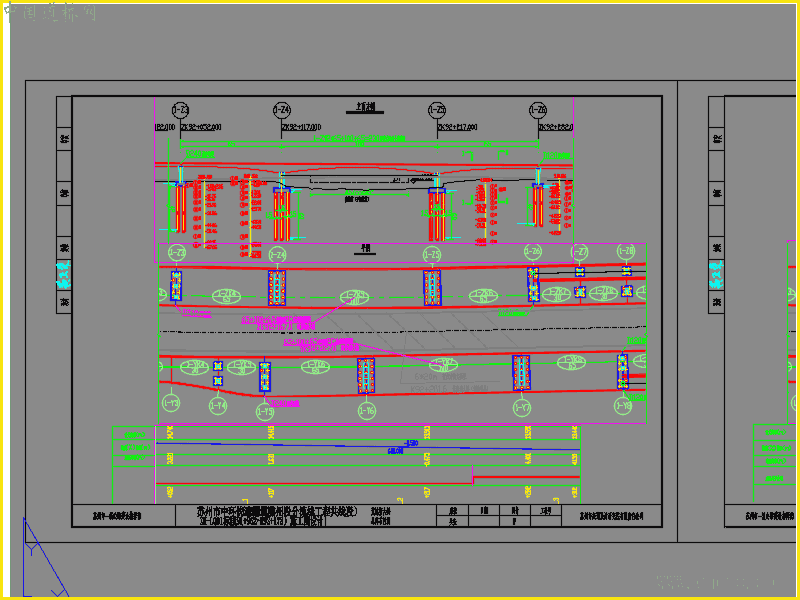Pick green 1-Z5 pier bubble in plan view
The height and width of the screenshot is (600, 800).
(x=432, y=254)
